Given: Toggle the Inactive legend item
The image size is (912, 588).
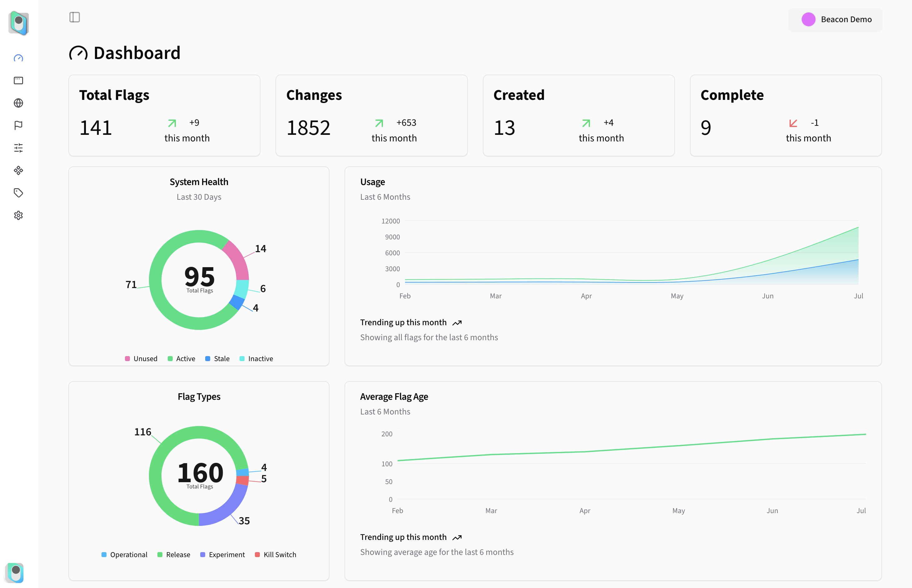Looking at the screenshot, I should pos(256,359).
